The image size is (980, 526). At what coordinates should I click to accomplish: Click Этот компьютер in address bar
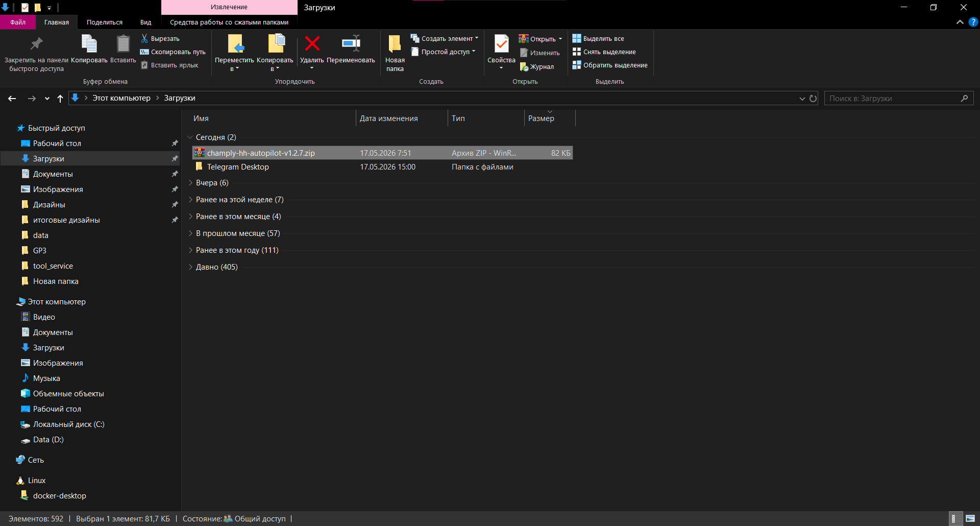[121, 98]
